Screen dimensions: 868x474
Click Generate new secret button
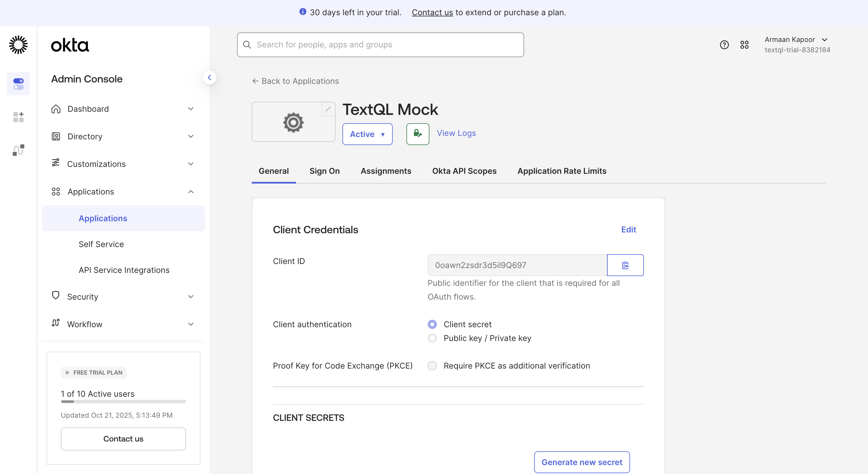pos(582,462)
